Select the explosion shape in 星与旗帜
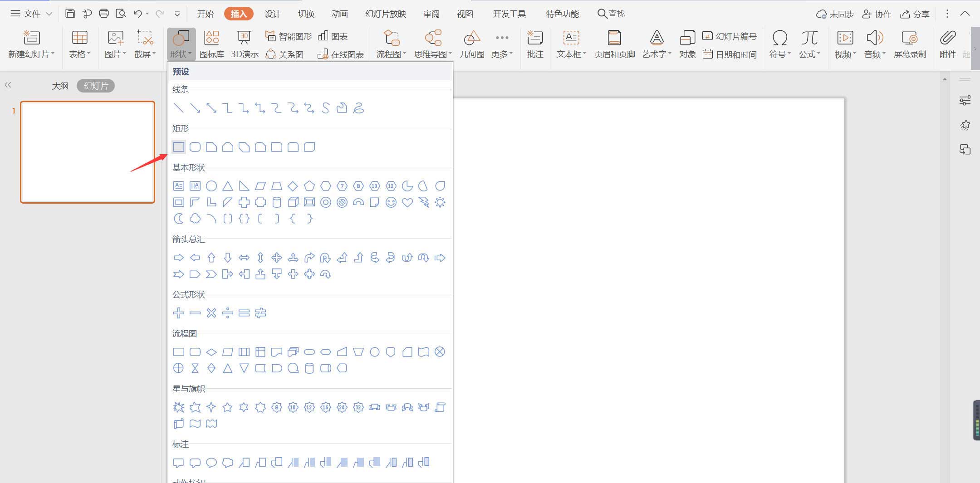 tap(179, 407)
